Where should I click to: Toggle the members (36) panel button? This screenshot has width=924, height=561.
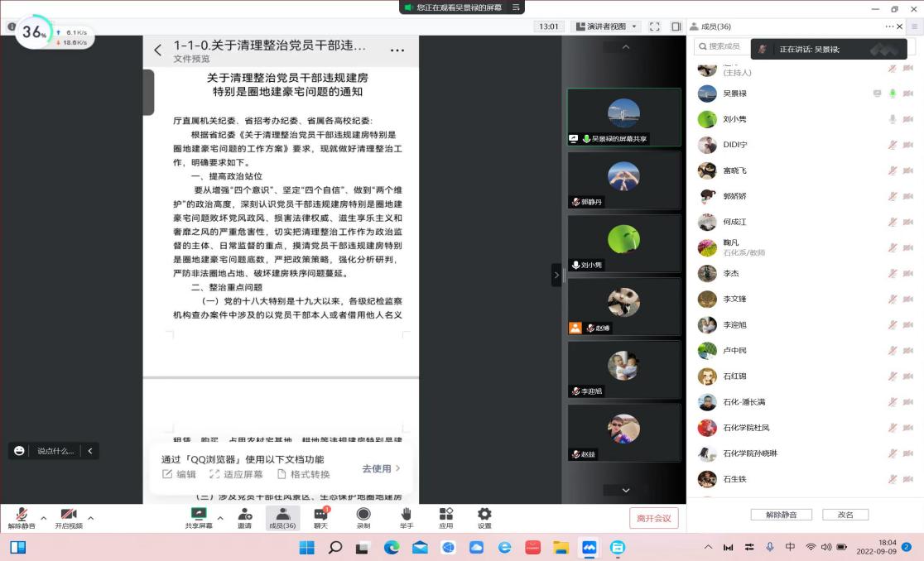tap(283, 517)
